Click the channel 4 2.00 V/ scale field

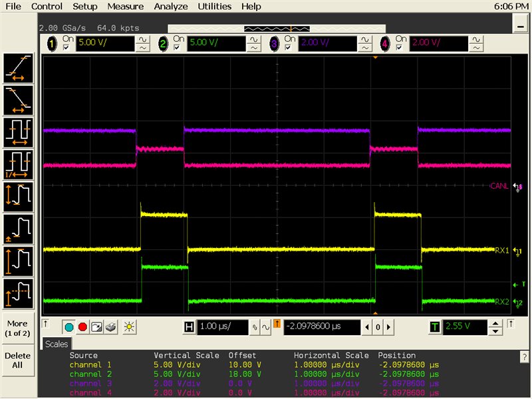pyautogui.click(x=439, y=44)
